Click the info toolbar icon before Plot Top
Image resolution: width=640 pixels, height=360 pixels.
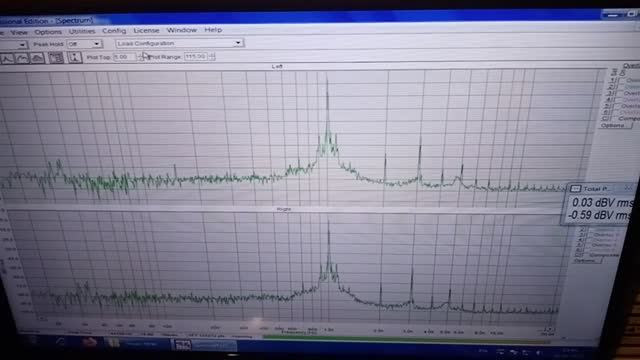(74, 57)
